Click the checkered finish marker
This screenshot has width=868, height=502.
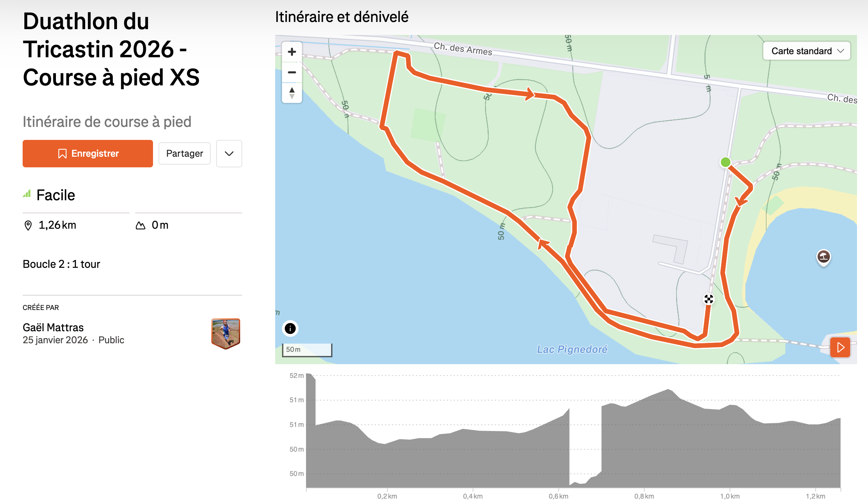708,299
